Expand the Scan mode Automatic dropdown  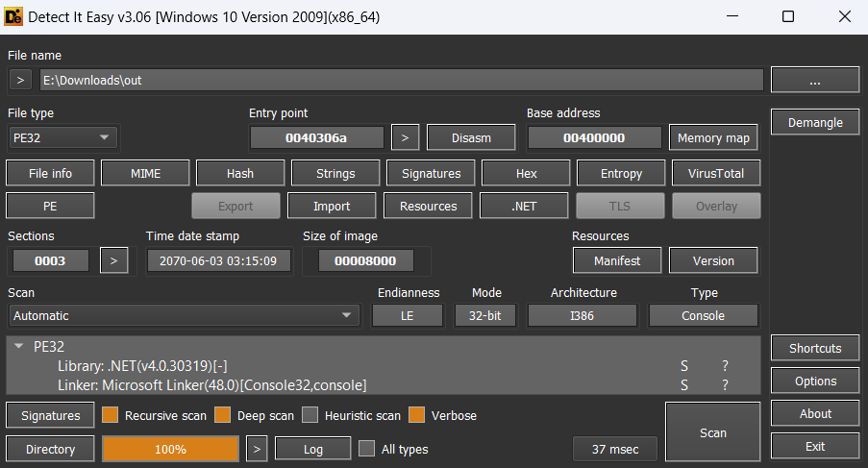coord(183,315)
